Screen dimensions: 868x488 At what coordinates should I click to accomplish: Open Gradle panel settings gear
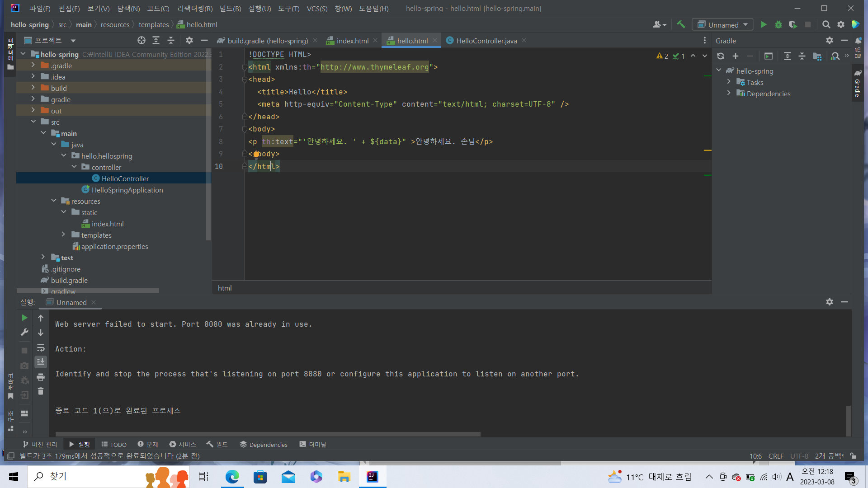(830, 41)
